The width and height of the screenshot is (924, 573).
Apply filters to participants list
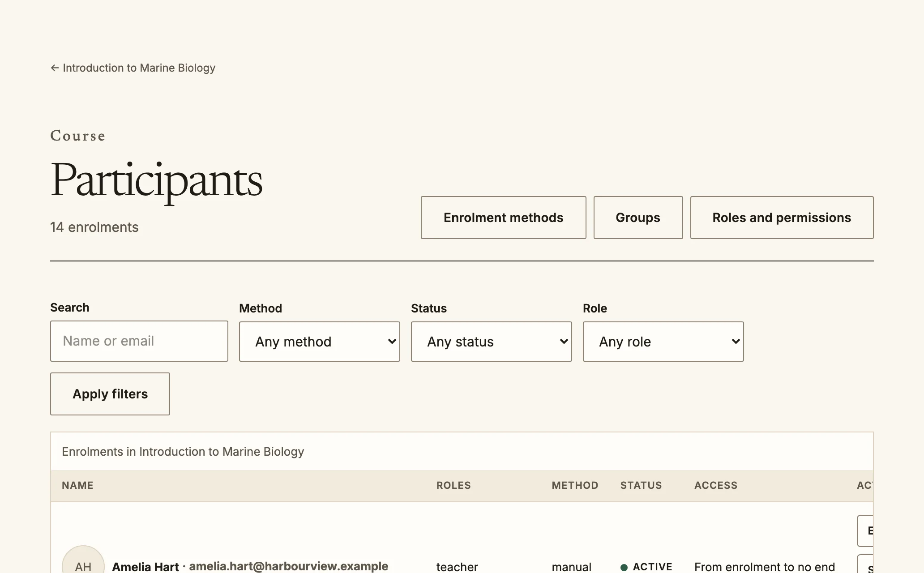(110, 394)
